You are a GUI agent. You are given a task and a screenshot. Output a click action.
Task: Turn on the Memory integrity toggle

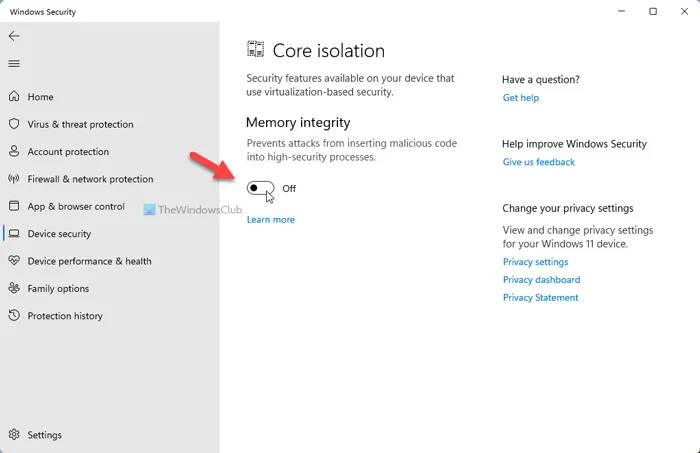click(260, 188)
